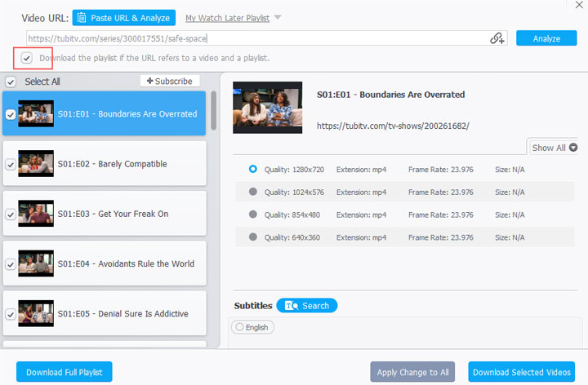The height and width of the screenshot is (385, 588).
Task: Click the large preview thumbnail in details pane
Action: click(267, 108)
